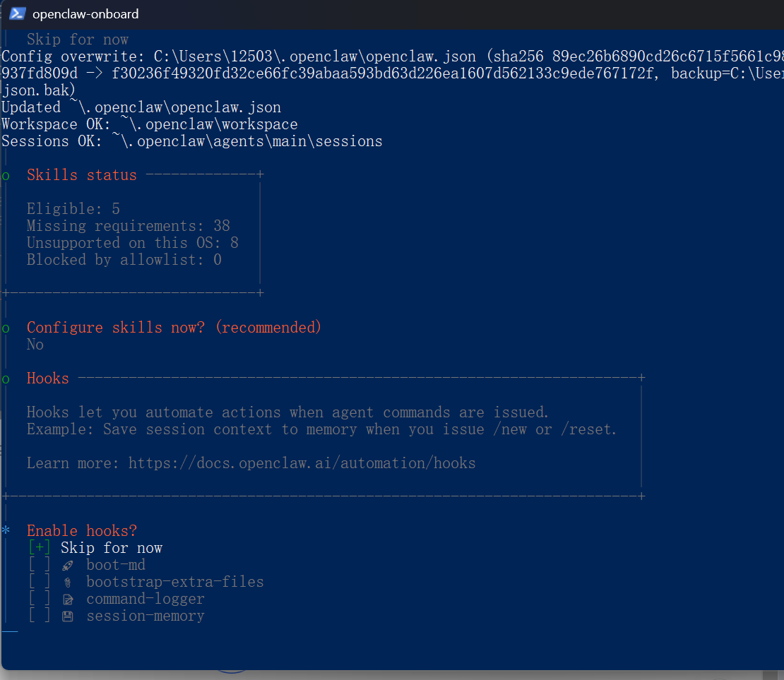Viewport: 784px width, 680px height.
Task: Enable the session-memory hook checkbox
Action: coord(40,616)
